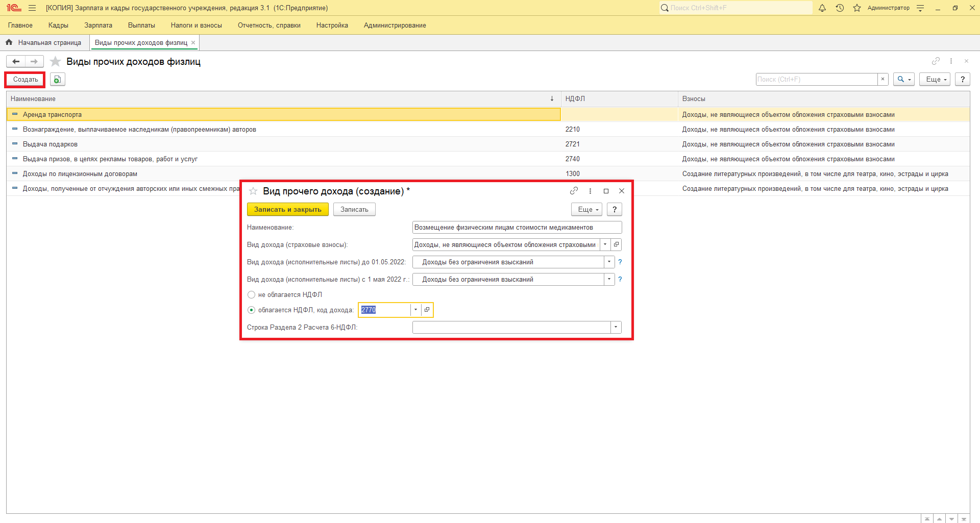Expand Вид дохода (страховые взносы) dropdown
Image resolution: width=980 pixels, height=523 pixels.
[x=605, y=244]
